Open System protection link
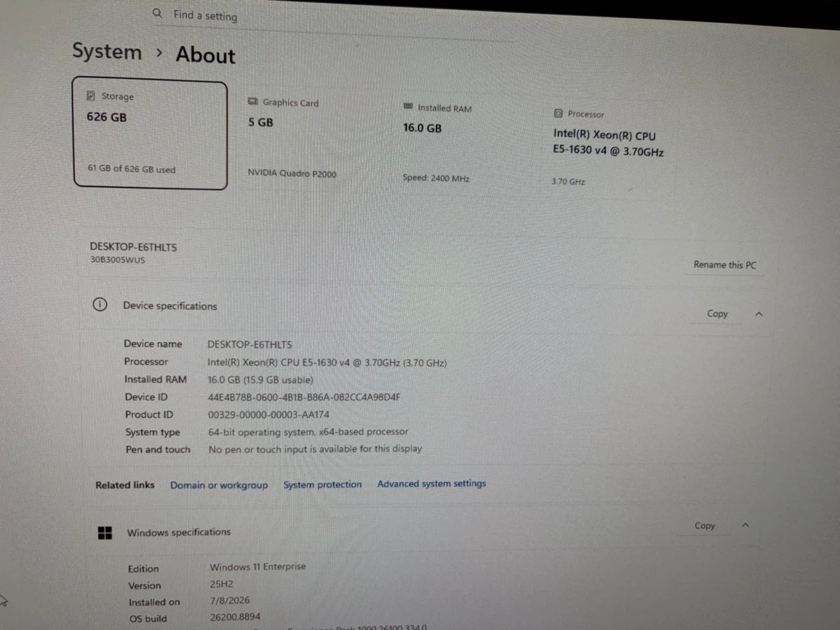The height and width of the screenshot is (630, 840). [322, 484]
